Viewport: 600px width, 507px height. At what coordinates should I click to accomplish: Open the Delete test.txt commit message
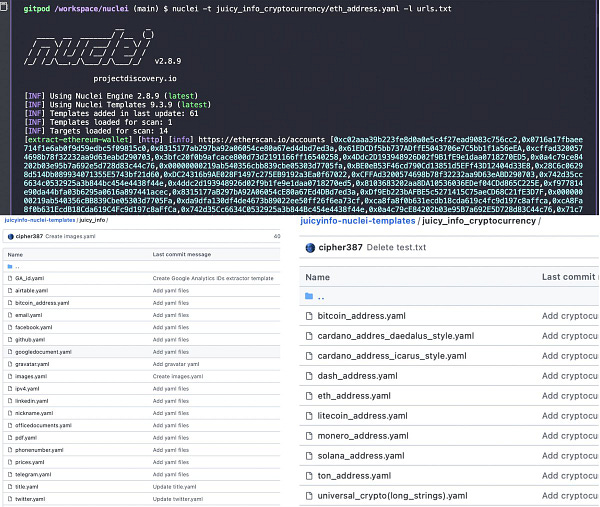click(x=396, y=247)
